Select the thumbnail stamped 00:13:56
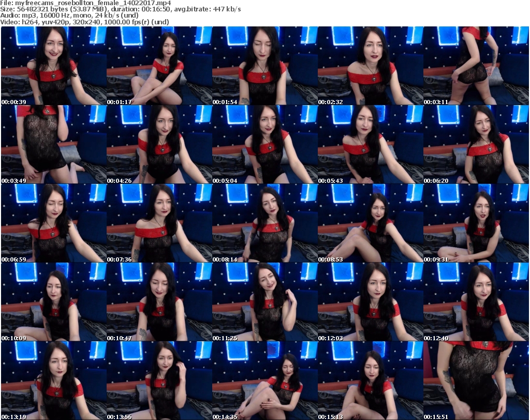The image size is (530, 420). [159, 381]
